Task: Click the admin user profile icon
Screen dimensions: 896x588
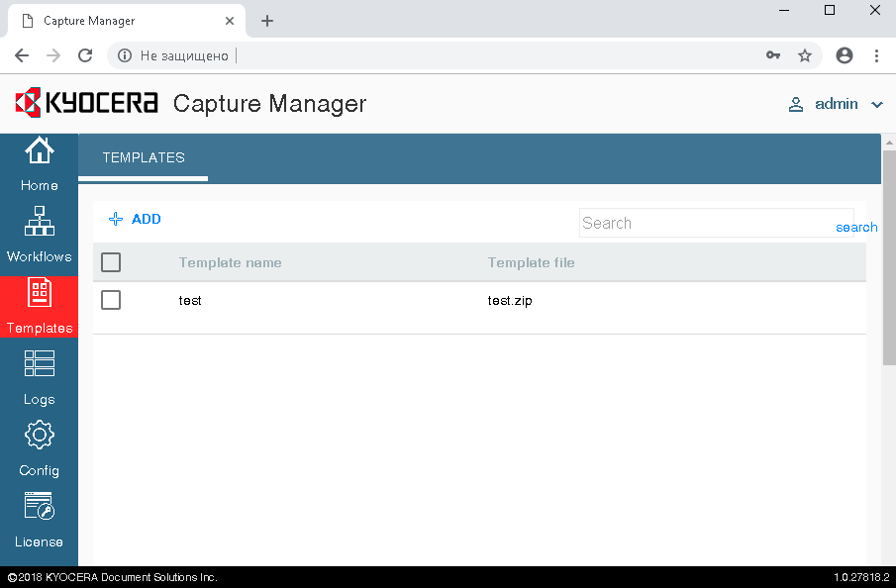Action: 795,105
